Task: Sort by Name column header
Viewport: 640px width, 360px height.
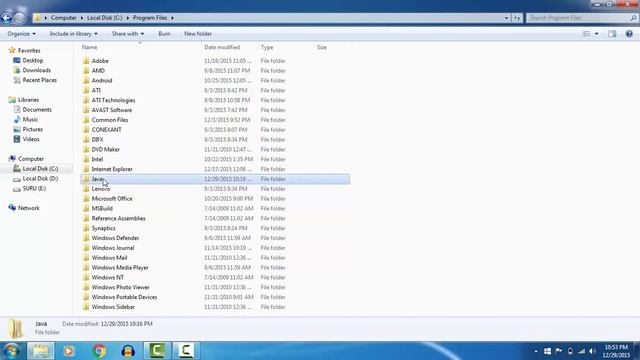Action: point(89,47)
